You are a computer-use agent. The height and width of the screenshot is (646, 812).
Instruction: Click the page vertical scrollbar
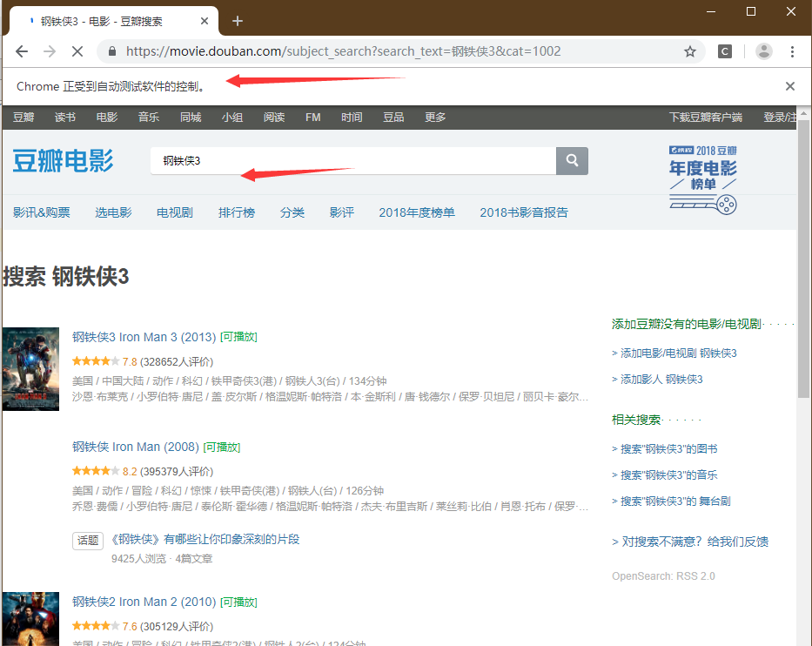tap(803, 259)
